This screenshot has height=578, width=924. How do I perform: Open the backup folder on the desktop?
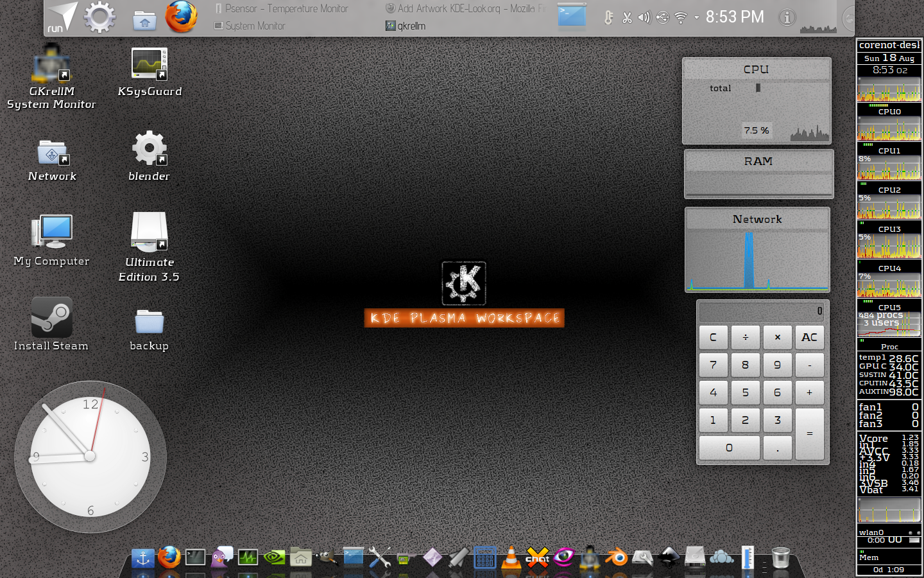150,329
